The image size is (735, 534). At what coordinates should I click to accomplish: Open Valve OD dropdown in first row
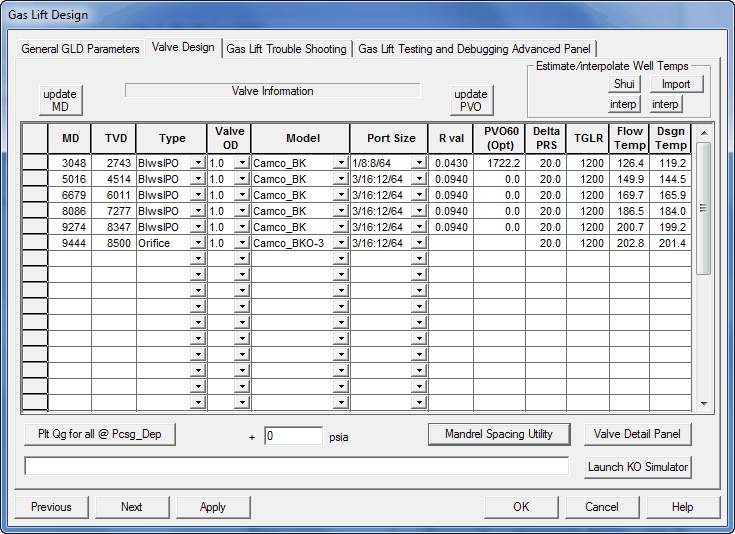tap(240, 162)
